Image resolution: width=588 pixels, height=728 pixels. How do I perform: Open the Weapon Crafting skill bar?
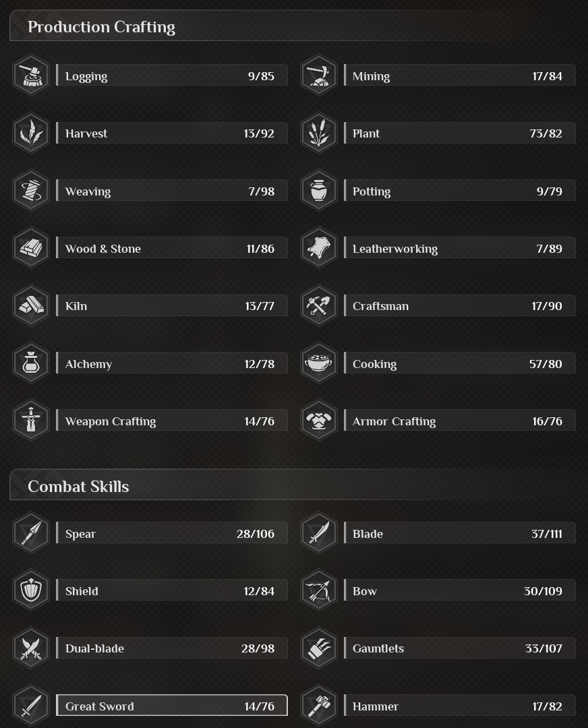click(x=172, y=421)
